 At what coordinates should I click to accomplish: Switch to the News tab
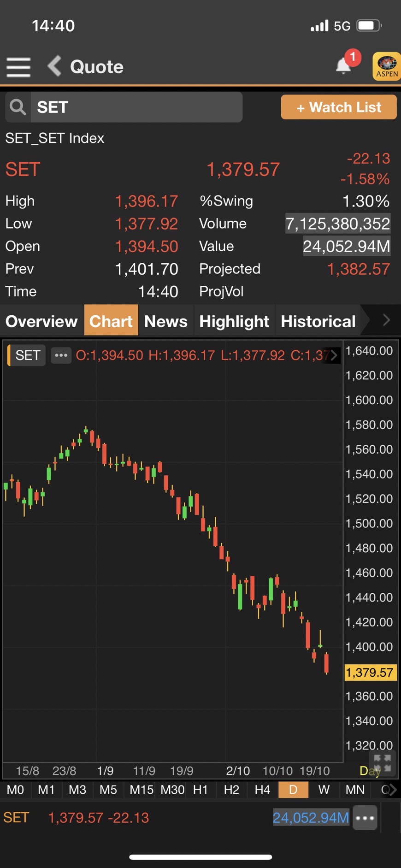tap(166, 321)
